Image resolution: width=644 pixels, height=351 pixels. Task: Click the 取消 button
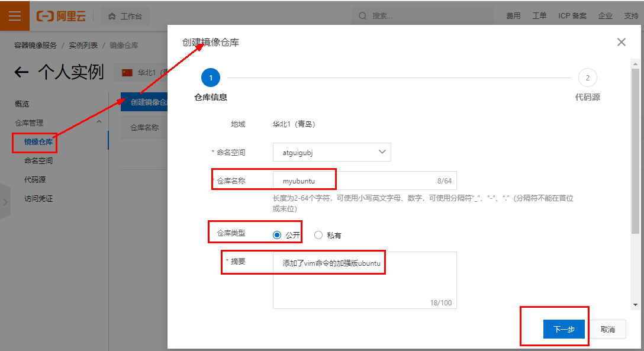[608, 329]
